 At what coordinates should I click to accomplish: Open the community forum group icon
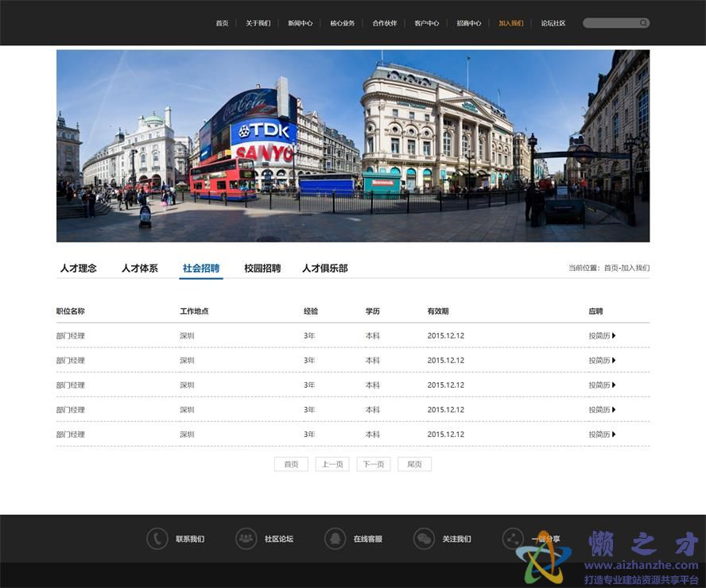pos(246,539)
